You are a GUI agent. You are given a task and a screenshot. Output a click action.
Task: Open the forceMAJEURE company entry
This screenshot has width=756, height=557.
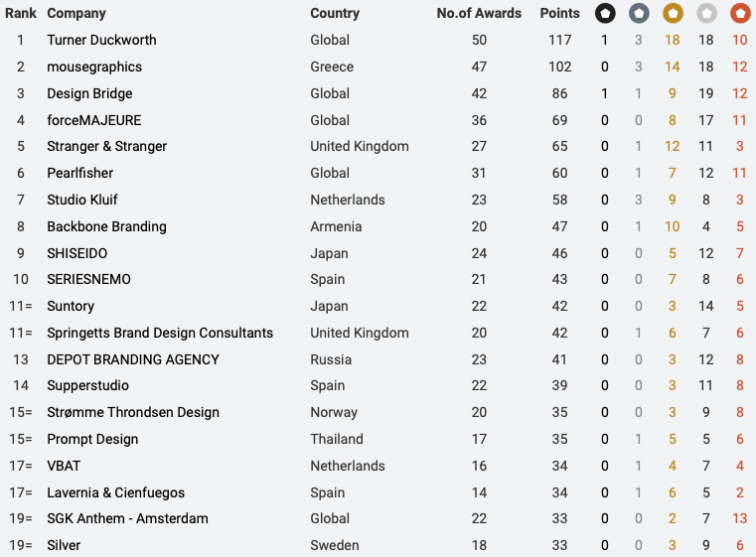tap(94, 120)
